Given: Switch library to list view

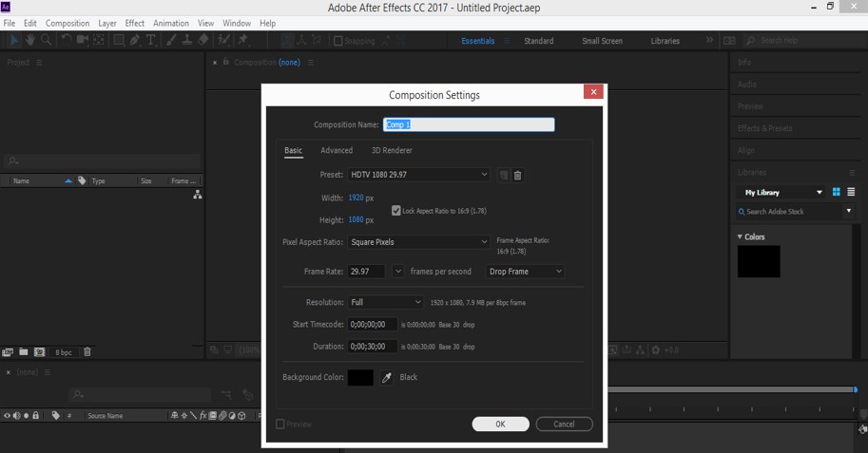Looking at the screenshot, I should tap(851, 192).
